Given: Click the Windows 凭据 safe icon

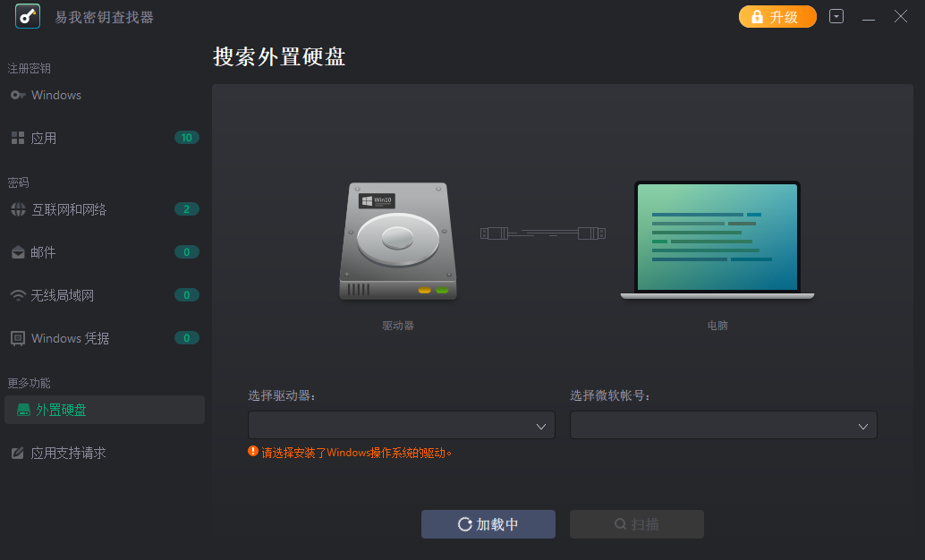Looking at the screenshot, I should pos(18,338).
